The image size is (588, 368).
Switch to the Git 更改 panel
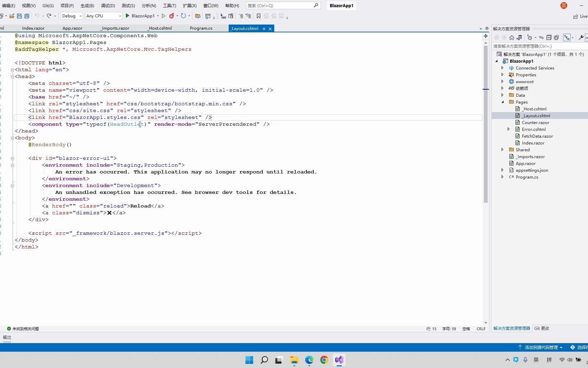[x=542, y=328]
